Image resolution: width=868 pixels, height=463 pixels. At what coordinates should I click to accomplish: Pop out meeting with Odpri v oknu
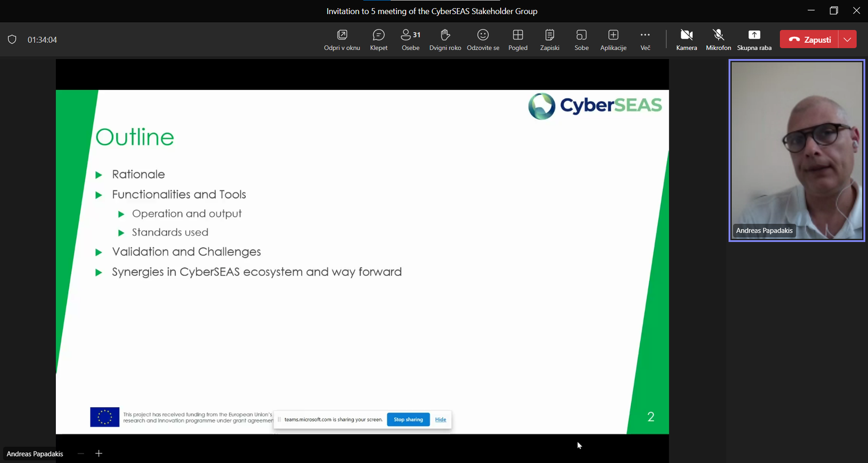point(342,40)
